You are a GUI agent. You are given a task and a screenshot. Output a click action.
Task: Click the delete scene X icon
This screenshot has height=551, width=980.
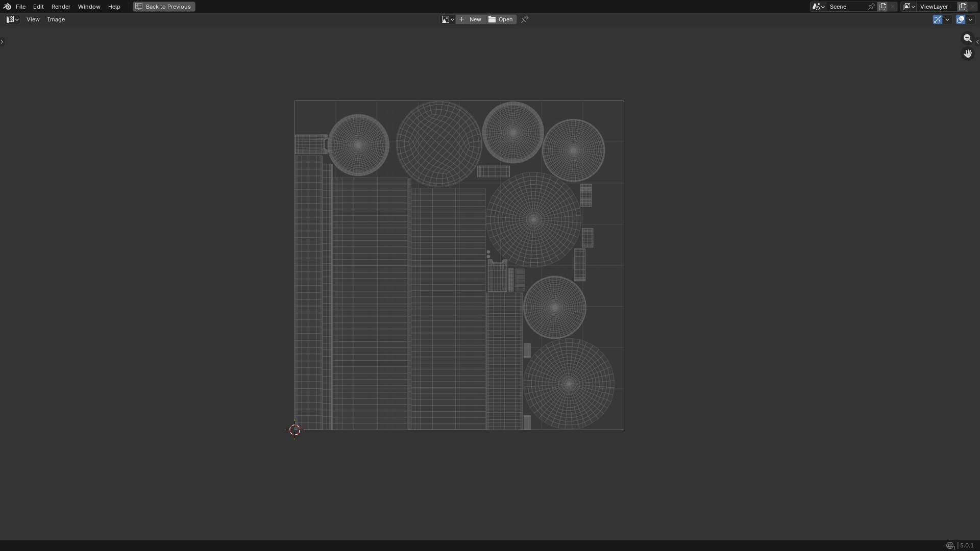(893, 7)
